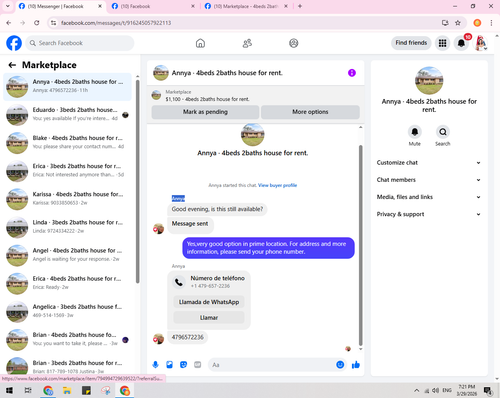Screen dimensions: 500x398
Task: Open the Blake 4beds 2baths conversation
Action: (67, 143)
